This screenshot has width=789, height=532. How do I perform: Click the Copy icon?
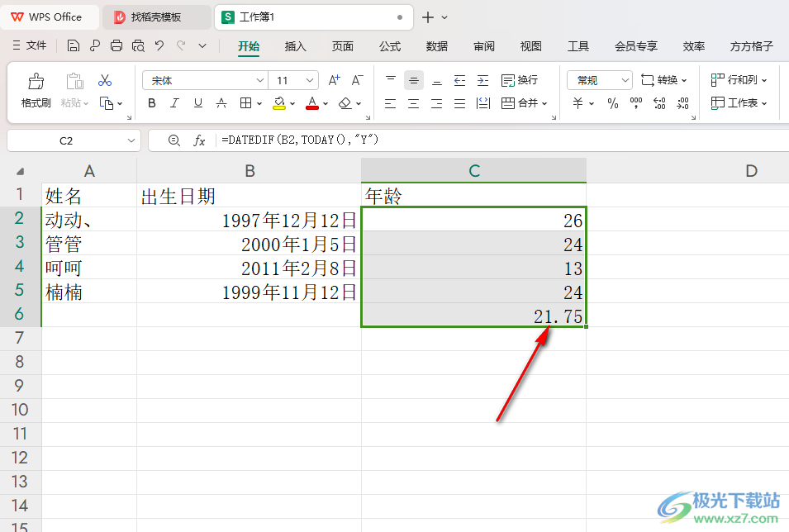click(107, 103)
